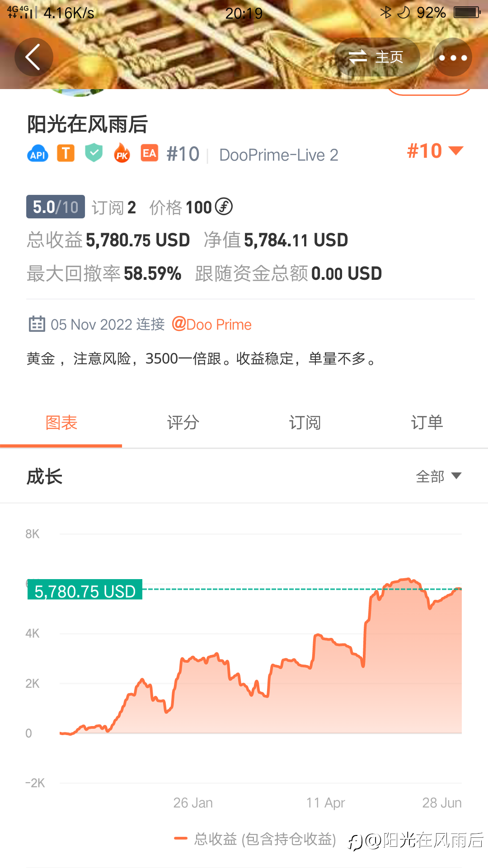Open the 全部 time range dropdown
Image resolution: width=488 pixels, height=868 pixels.
438,476
